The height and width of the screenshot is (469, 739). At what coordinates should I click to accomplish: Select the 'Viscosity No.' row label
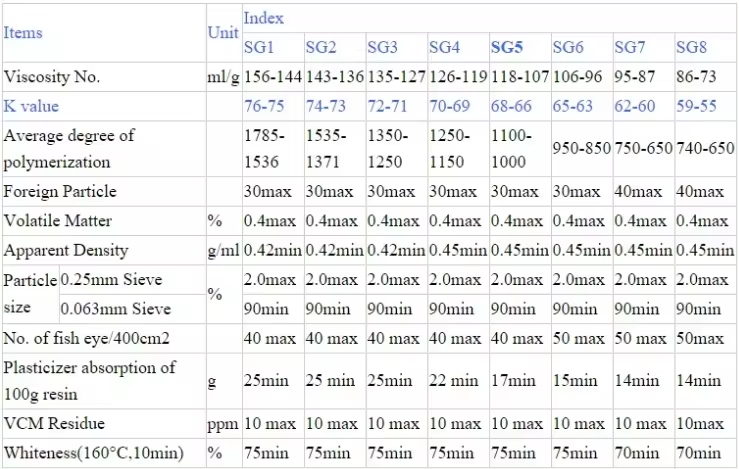(52, 76)
